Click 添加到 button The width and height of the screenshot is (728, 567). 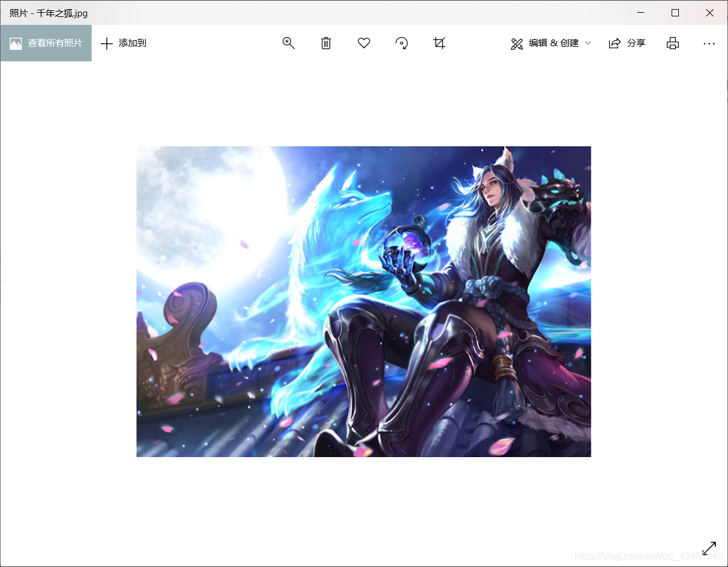tap(123, 43)
